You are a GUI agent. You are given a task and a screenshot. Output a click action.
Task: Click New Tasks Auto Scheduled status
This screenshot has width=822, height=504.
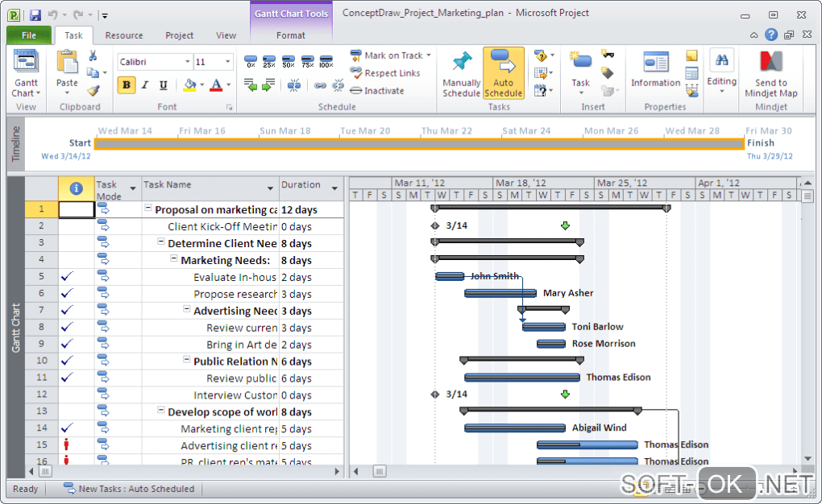pos(128,489)
